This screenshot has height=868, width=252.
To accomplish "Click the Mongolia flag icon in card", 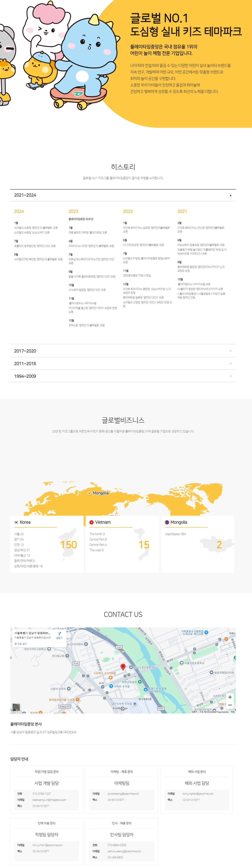I will pos(167,522).
